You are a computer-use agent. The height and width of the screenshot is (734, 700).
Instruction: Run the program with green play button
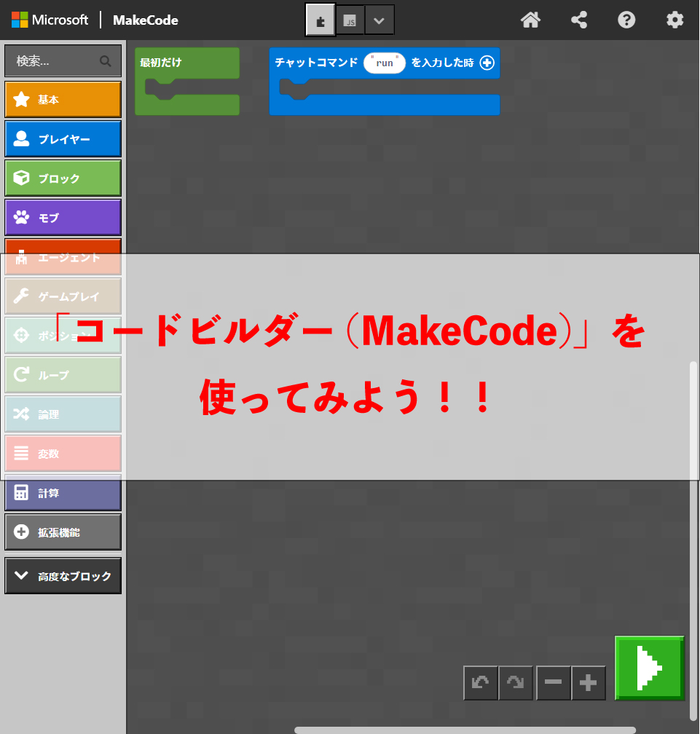coord(650,668)
